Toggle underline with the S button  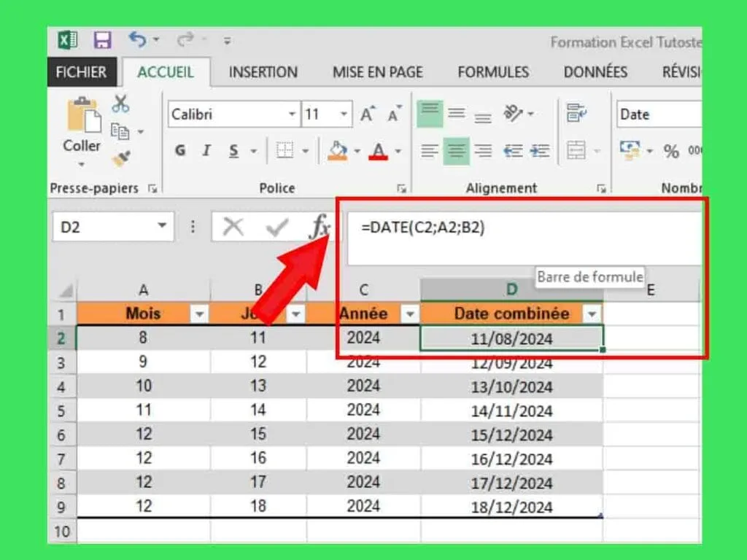pos(234,149)
